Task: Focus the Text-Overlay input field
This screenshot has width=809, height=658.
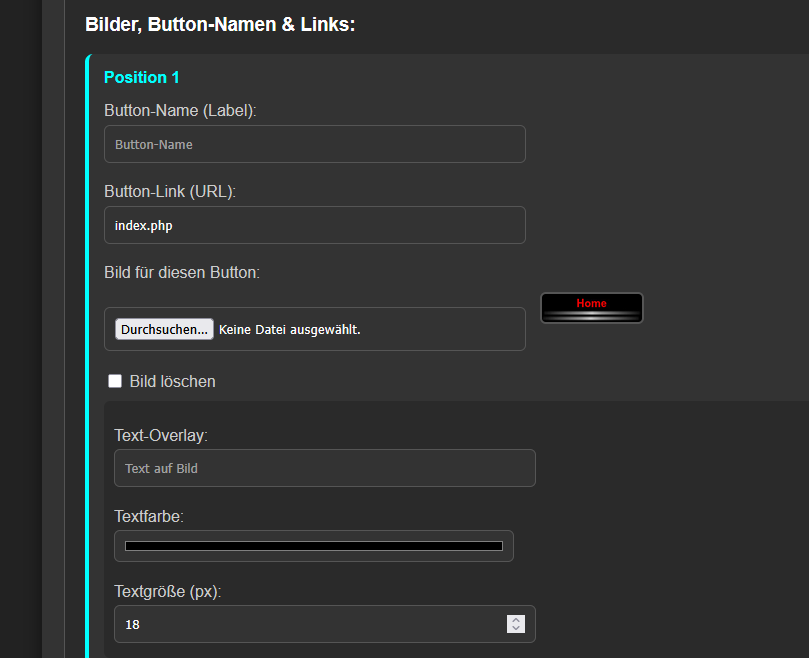Action: (324, 468)
